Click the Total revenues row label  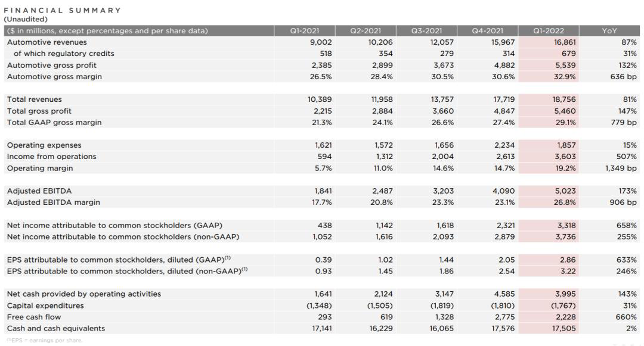35,99
